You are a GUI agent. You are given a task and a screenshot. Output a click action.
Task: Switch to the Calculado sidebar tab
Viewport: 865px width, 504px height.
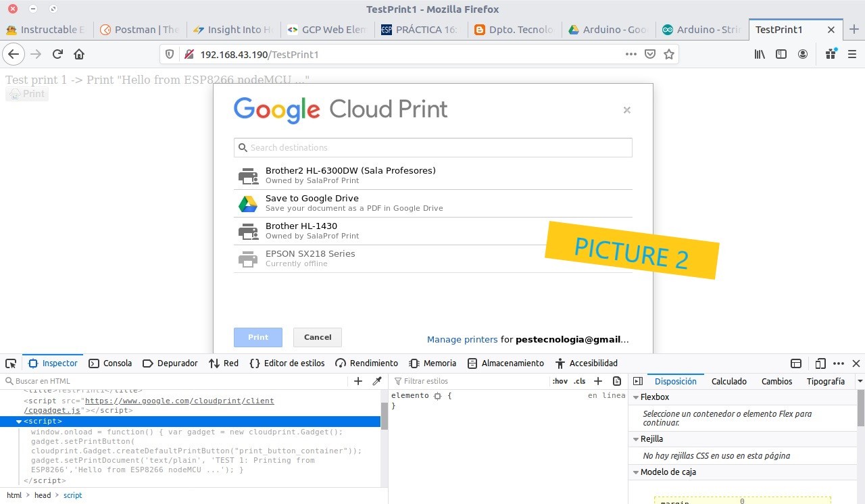(729, 381)
